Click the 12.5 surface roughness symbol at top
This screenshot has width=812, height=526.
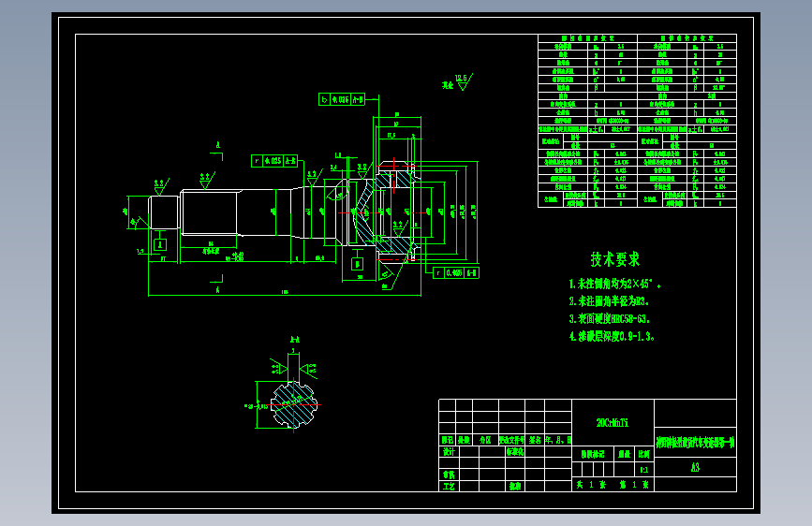coord(463,81)
